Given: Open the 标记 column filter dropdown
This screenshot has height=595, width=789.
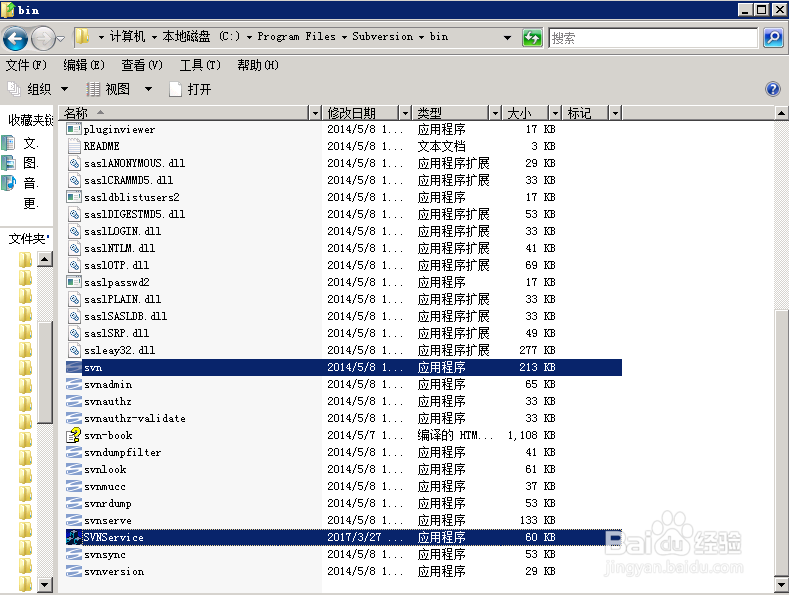Looking at the screenshot, I should click(x=615, y=113).
